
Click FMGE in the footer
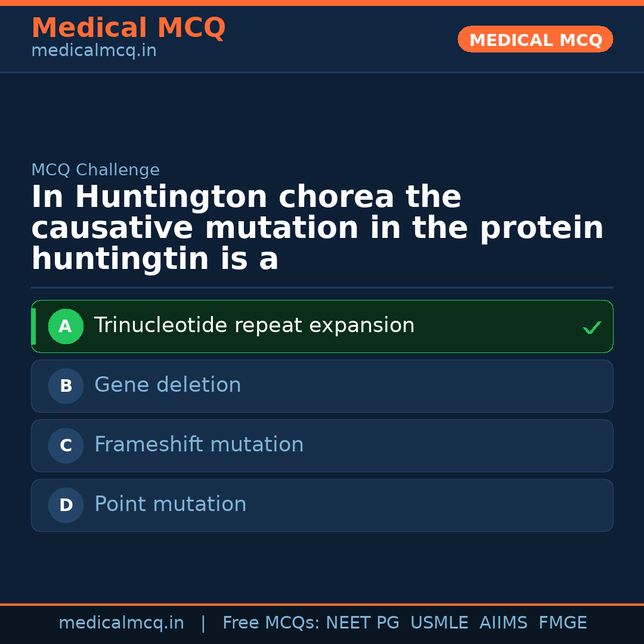pyautogui.click(x=562, y=623)
